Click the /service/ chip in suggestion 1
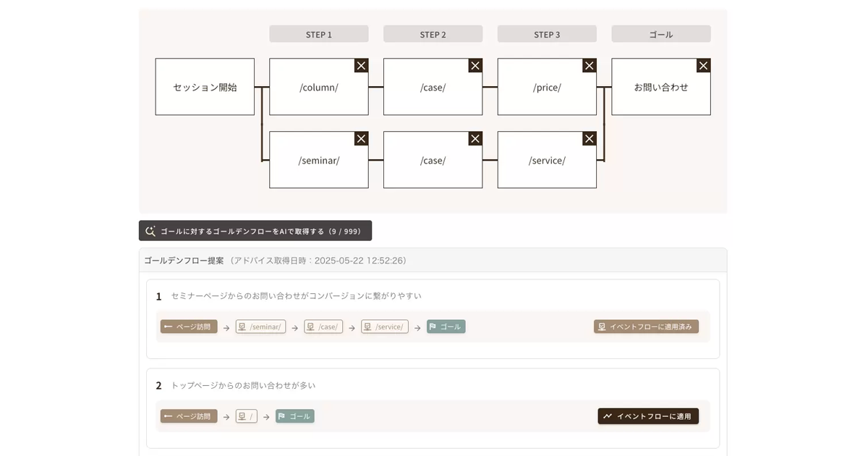Viewport: 868px width, 456px height. (385, 326)
